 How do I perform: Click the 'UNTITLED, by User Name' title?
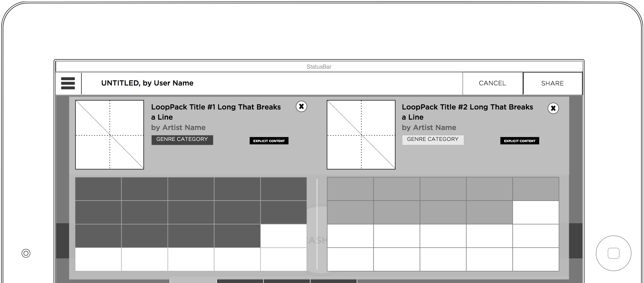[147, 83]
